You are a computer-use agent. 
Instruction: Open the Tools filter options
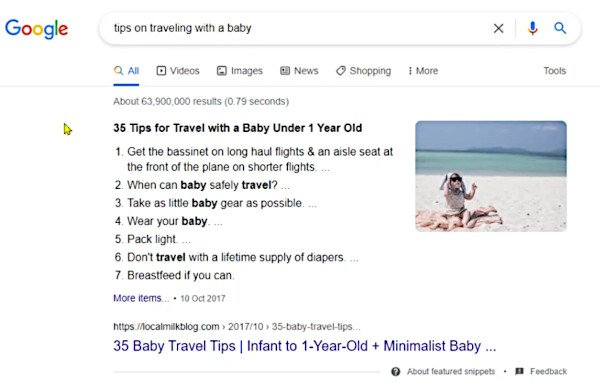coord(554,71)
